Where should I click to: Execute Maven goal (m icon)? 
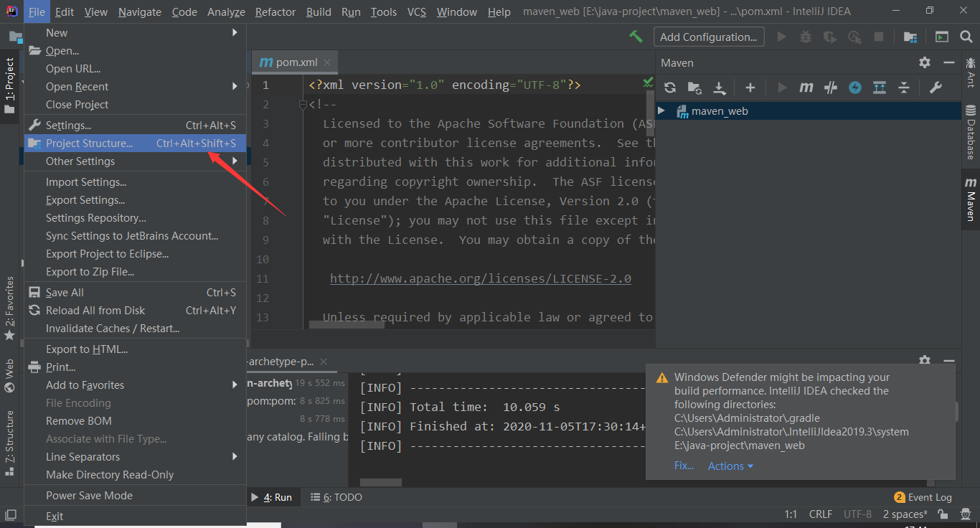point(806,88)
